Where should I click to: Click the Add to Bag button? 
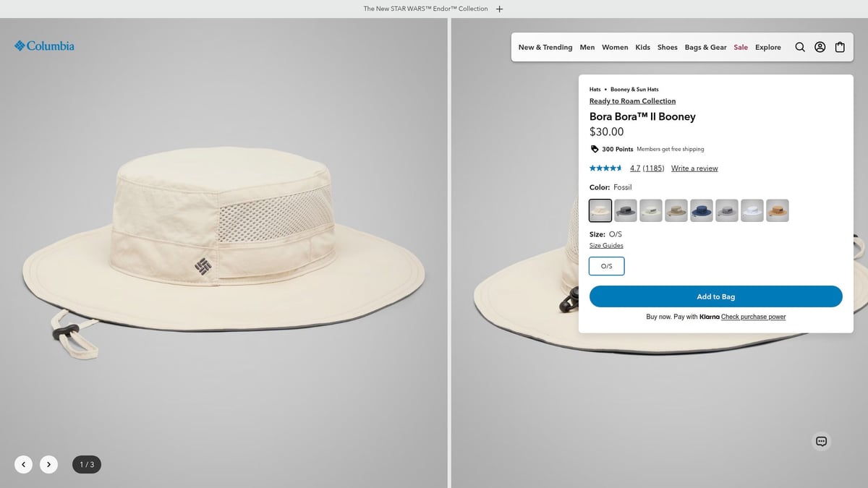coord(716,296)
